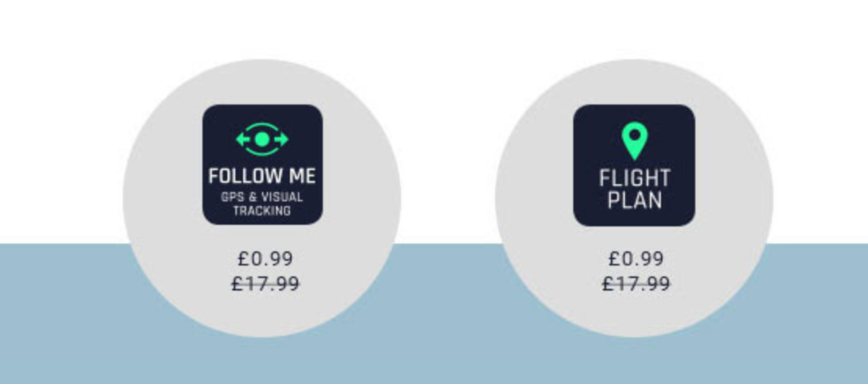Click the word "PLAN" on the dark tile
This screenshot has width=868, height=384.
634,201
